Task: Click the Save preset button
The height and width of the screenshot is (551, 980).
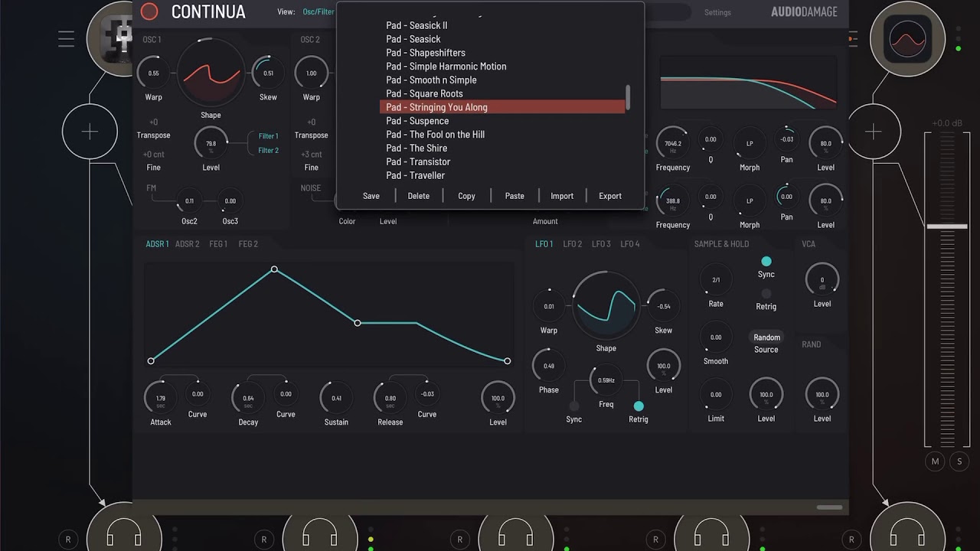Action: point(371,196)
